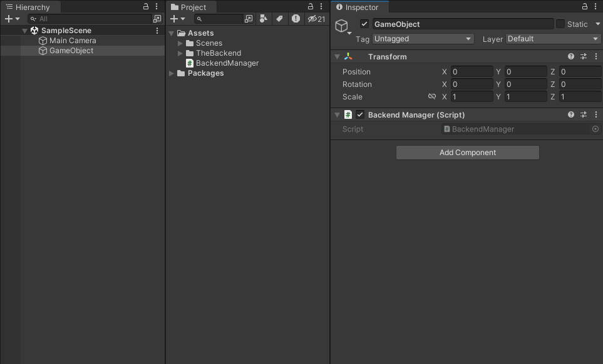Viewport: 603px width, 364px height.
Task: Open Transform presets icon
Action: click(x=584, y=56)
